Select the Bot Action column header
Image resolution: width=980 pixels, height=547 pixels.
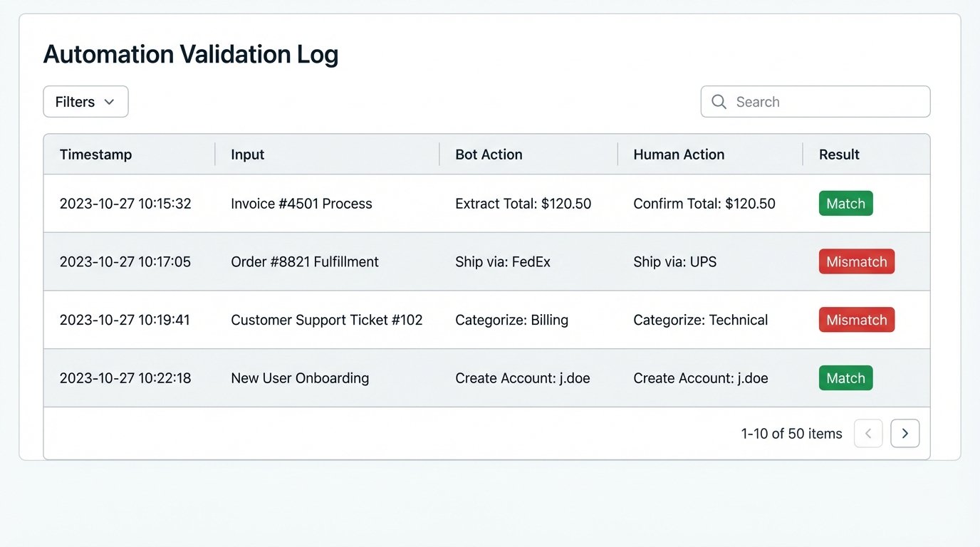(488, 154)
